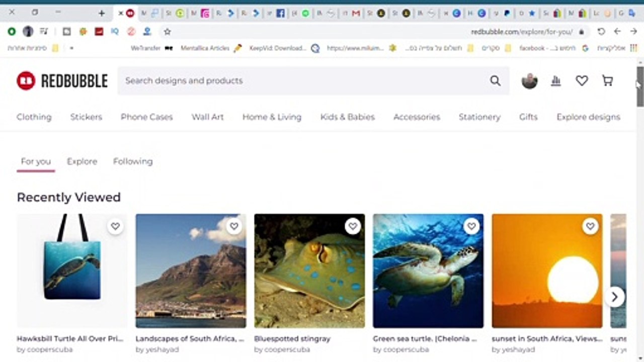The height and width of the screenshot is (362, 644).
Task: Open Hawksbill Turtle All Over Print title link
Action: click(70, 339)
